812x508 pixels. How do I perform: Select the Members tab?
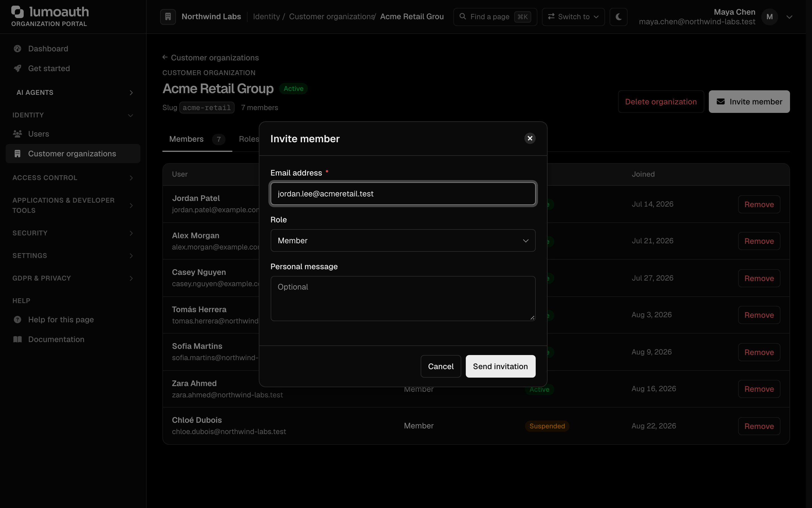point(197,139)
